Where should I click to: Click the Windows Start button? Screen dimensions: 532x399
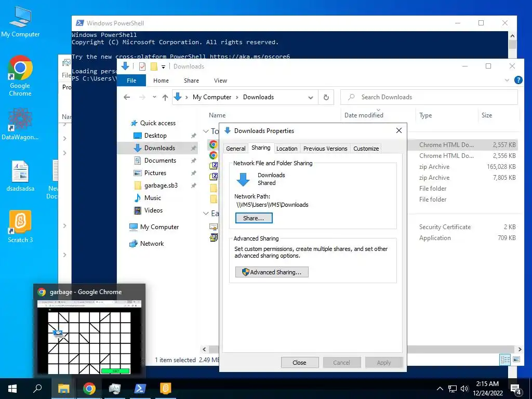(12, 389)
